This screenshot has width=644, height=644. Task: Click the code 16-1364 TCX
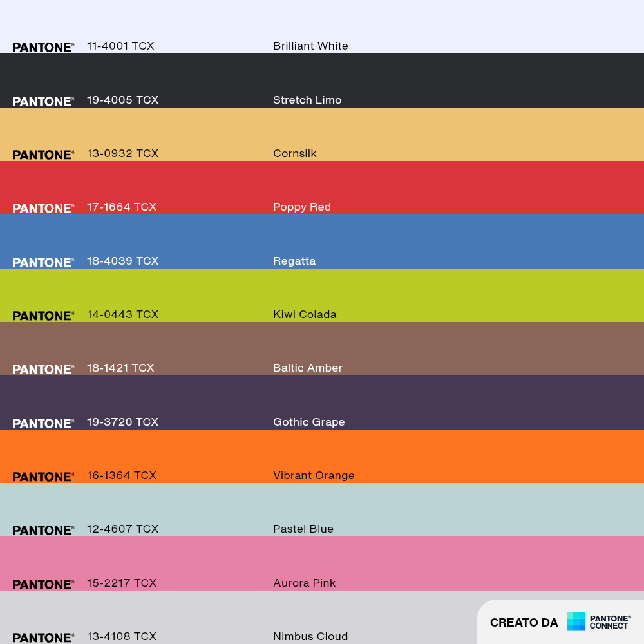tap(122, 476)
